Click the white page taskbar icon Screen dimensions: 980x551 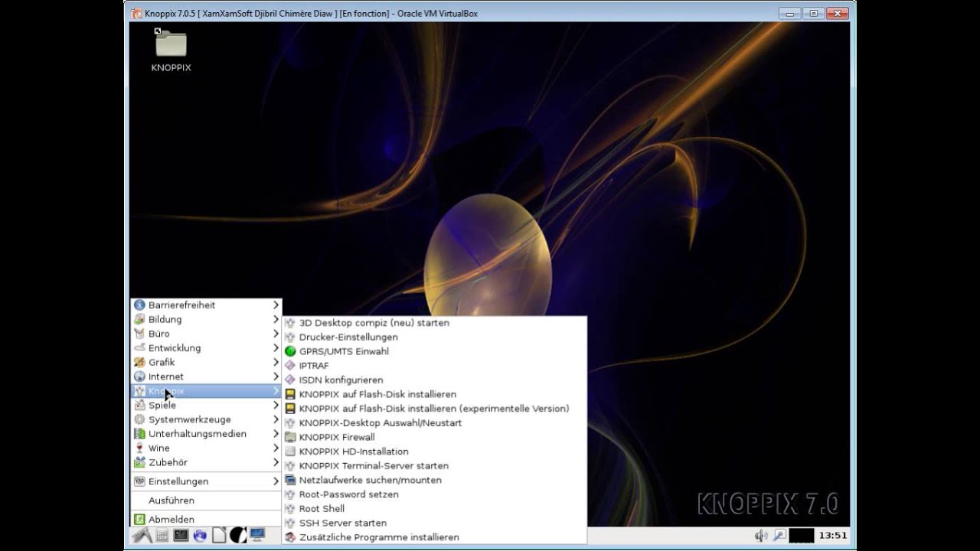(x=219, y=535)
